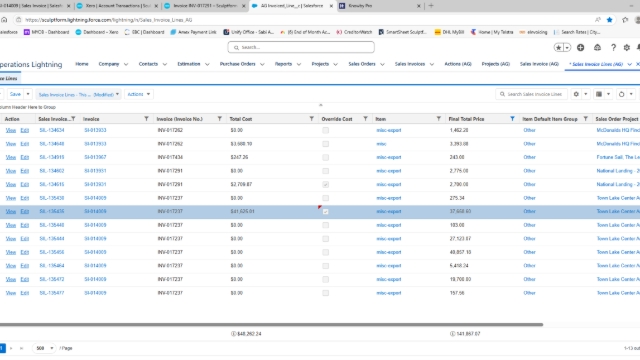Focus Search Sales Invoice Lines field

coord(531,94)
